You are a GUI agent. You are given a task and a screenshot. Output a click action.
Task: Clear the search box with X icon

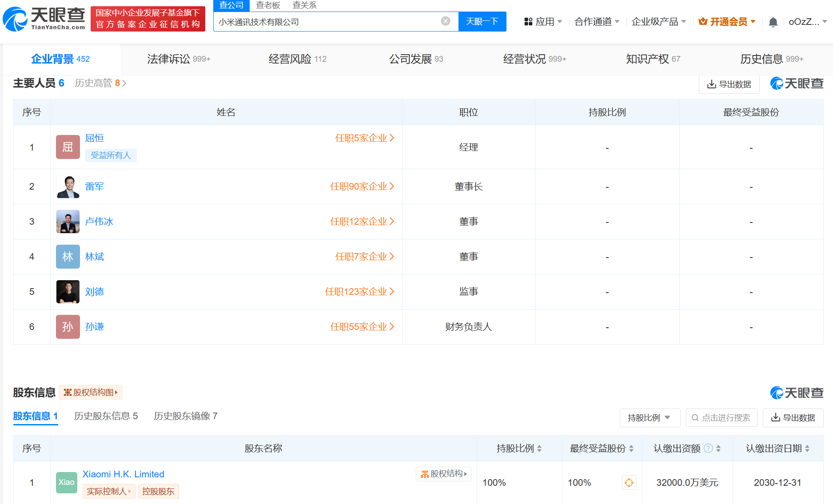coord(446,21)
